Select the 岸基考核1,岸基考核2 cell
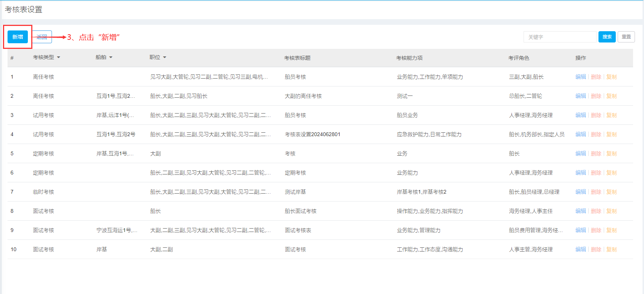Image resolution: width=644 pixels, height=294 pixels. (422, 192)
